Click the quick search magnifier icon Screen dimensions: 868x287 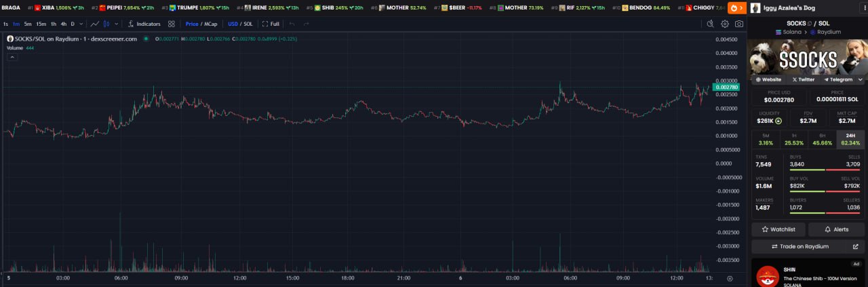tap(710, 24)
